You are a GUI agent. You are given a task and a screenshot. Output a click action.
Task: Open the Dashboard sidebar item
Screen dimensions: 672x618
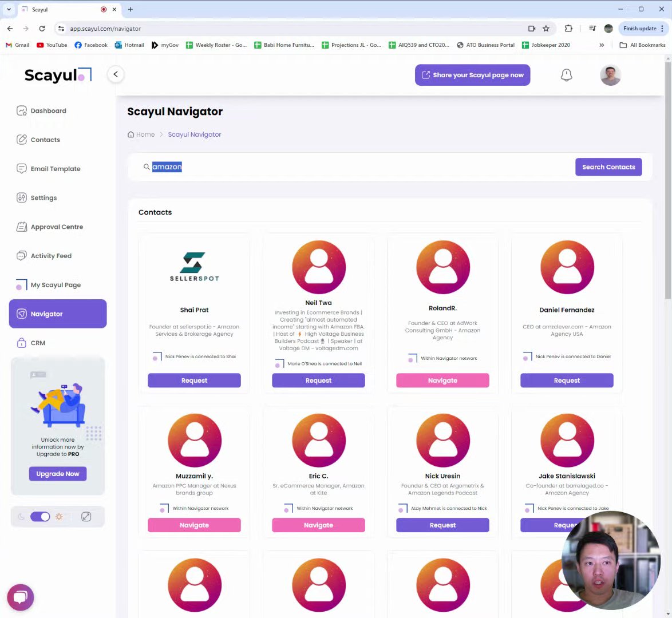pos(41,110)
